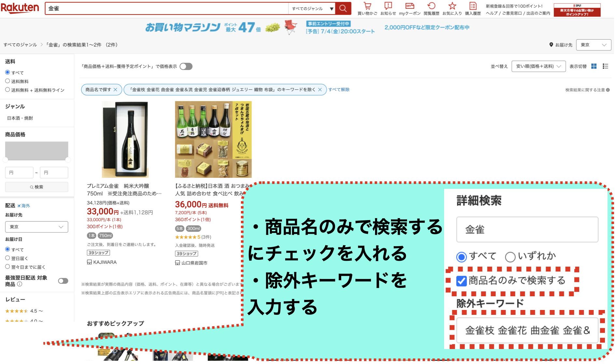Remove the 商品名で探す filter chip
The image size is (616, 364).
click(115, 90)
